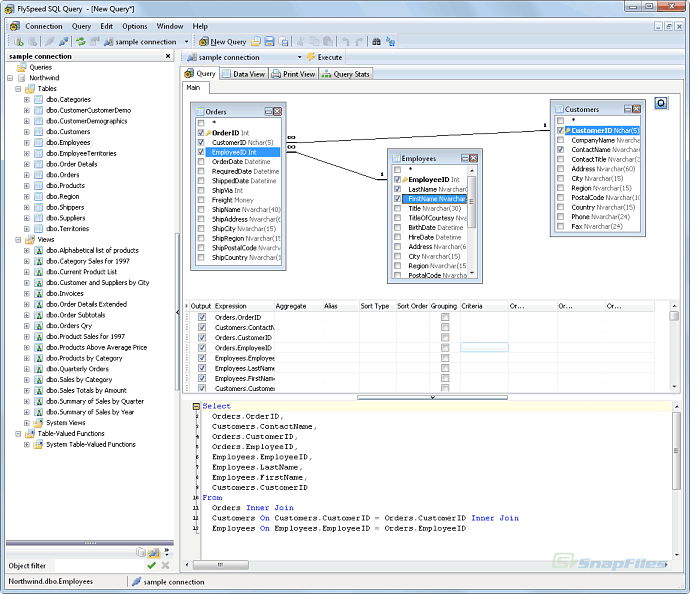This screenshot has height=594, width=690.
Task: Click the Select clause collapse icon in SQL editor
Action: [196, 406]
